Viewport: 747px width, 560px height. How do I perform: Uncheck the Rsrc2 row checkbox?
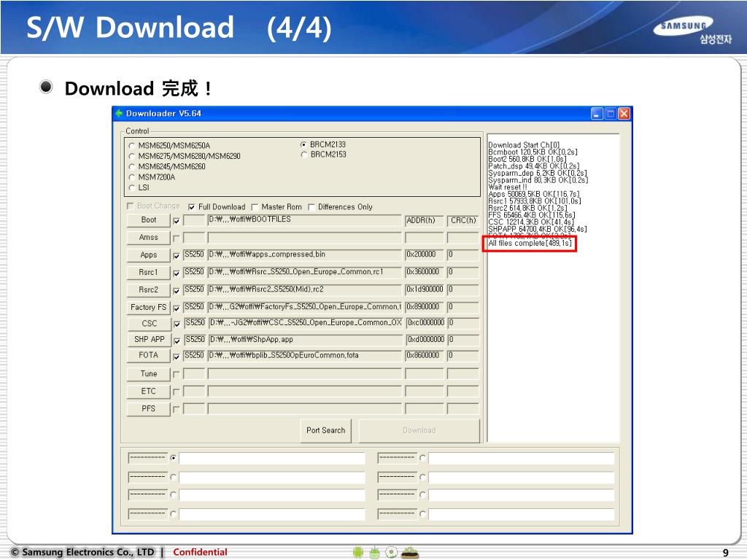177,290
